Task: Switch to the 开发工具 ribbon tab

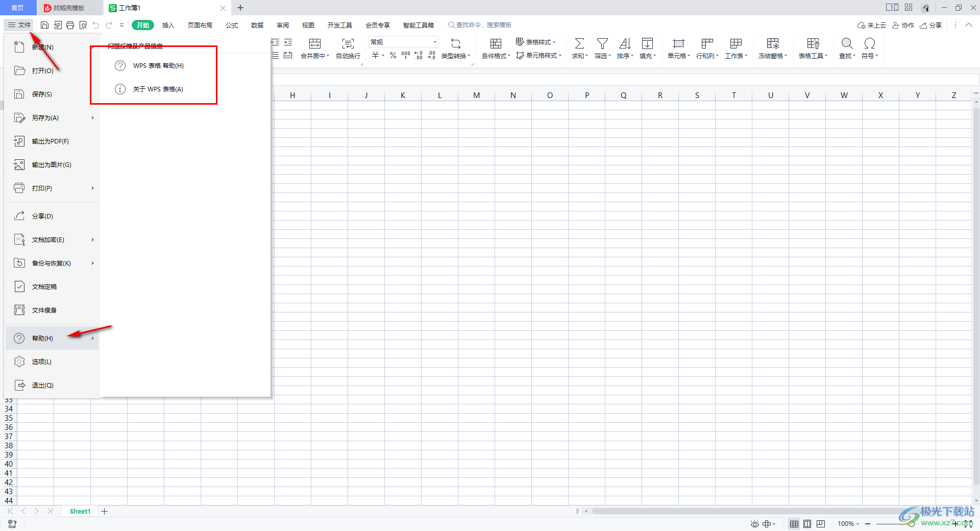Action: pyautogui.click(x=340, y=25)
